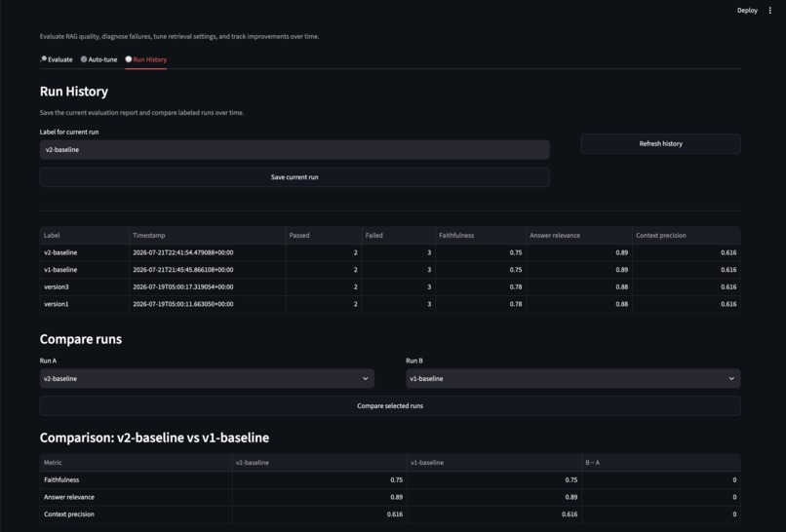786x532 pixels.
Task: Click the v1-baseline column header in comparison table
Action: (493, 463)
